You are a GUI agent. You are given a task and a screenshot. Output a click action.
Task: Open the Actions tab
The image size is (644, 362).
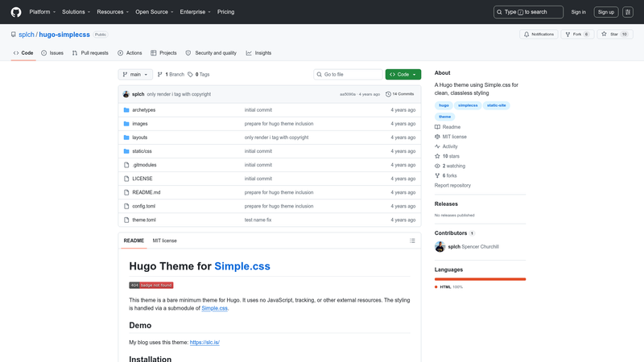pyautogui.click(x=130, y=53)
